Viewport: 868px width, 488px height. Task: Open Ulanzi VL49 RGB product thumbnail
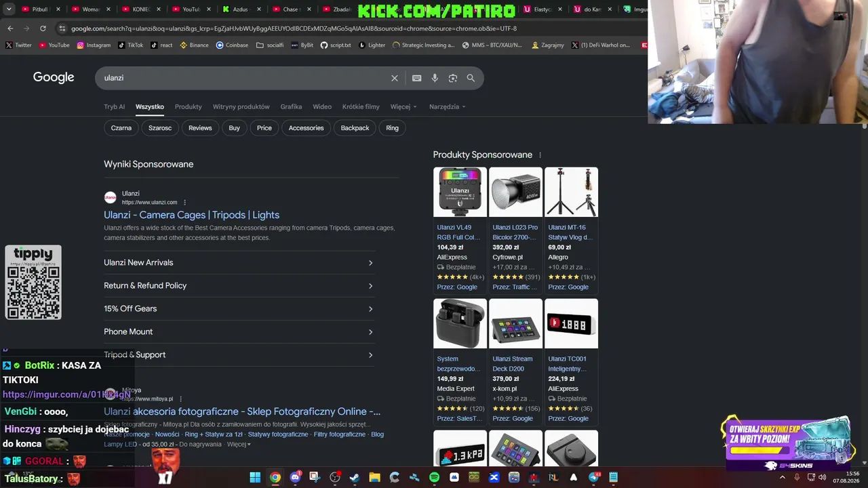[x=460, y=192]
